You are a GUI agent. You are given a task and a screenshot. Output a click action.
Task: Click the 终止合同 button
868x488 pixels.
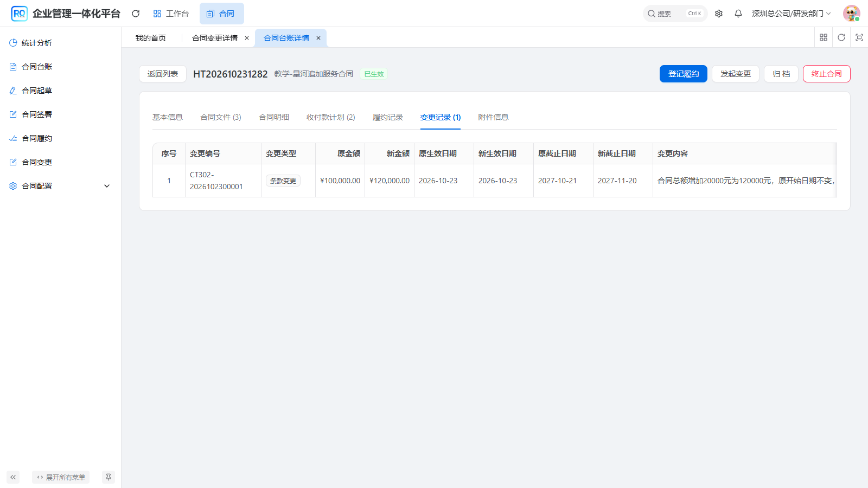[827, 74]
